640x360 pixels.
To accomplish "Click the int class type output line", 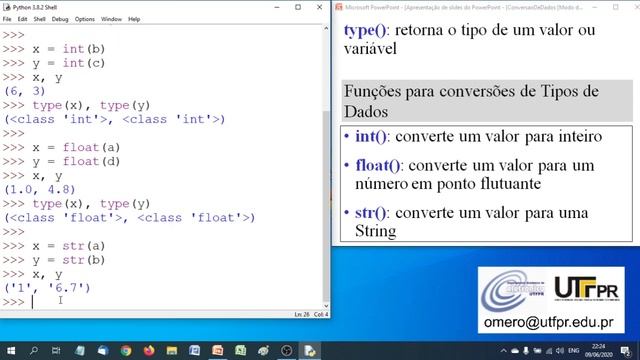I will pos(115,119).
